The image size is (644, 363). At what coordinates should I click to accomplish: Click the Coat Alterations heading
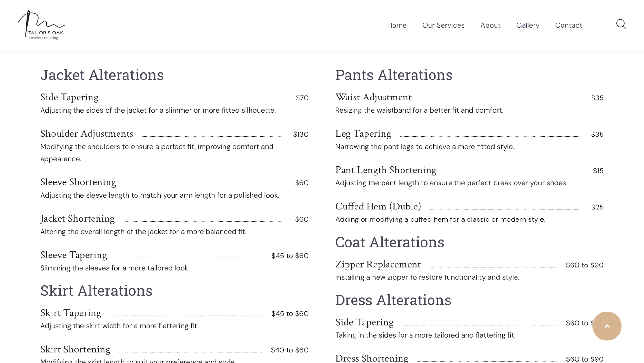[390, 242]
